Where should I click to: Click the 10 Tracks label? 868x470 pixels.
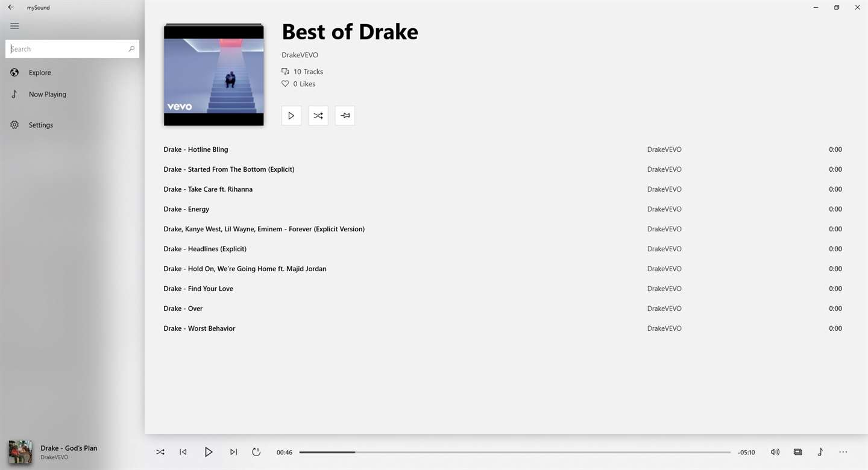(308, 72)
